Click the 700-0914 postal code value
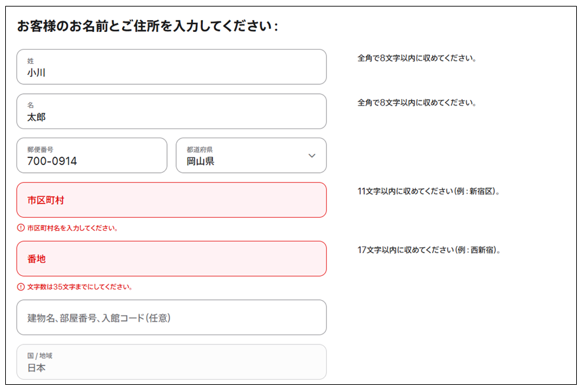The image size is (586, 392). pyautogui.click(x=52, y=161)
